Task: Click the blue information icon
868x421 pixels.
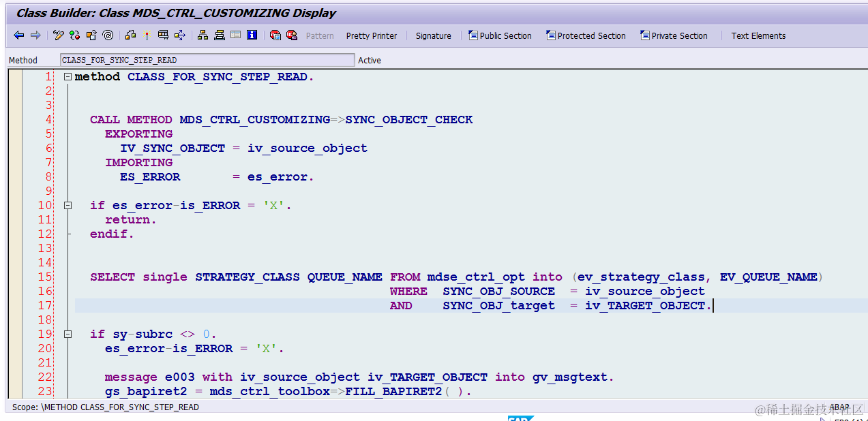Action: pyautogui.click(x=253, y=35)
